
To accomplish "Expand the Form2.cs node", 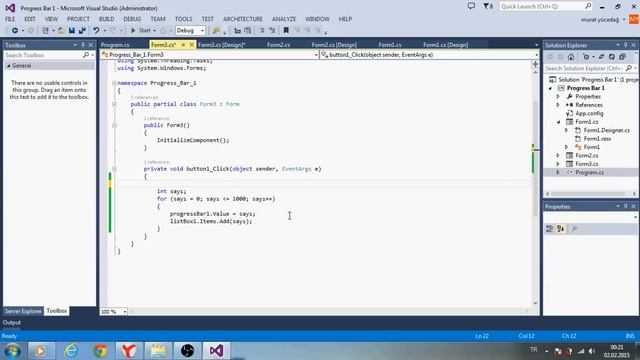I will (558, 156).
